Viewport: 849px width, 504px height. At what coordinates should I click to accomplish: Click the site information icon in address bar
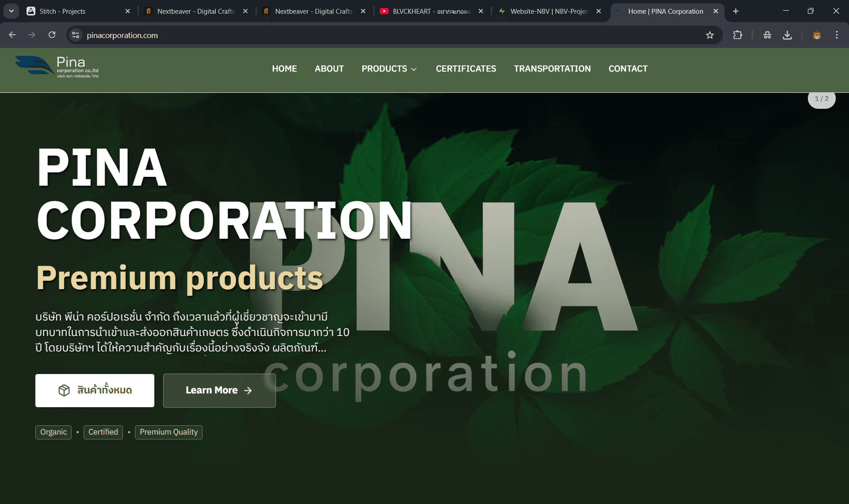coord(76,35)
